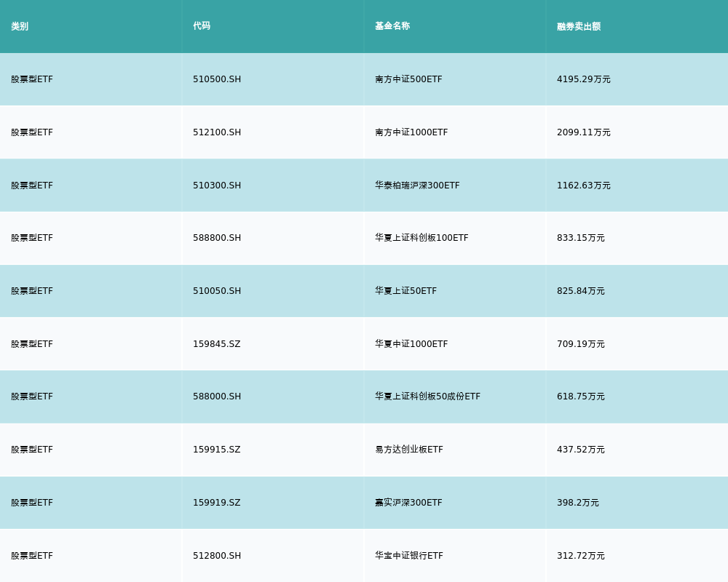This screenshot has width=728, height=582.
Task: Select value 398.2万元
Action: (578, 503)
